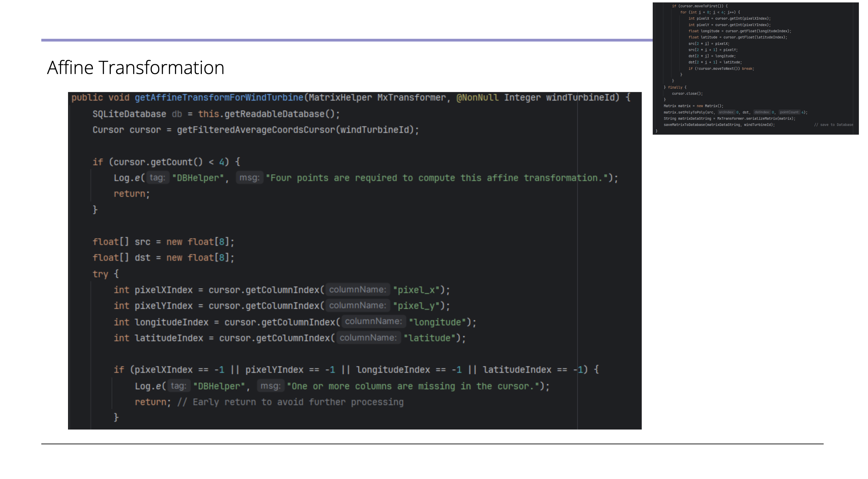Click the "if (!cursor.moveToNext()) break;" line

721,69
